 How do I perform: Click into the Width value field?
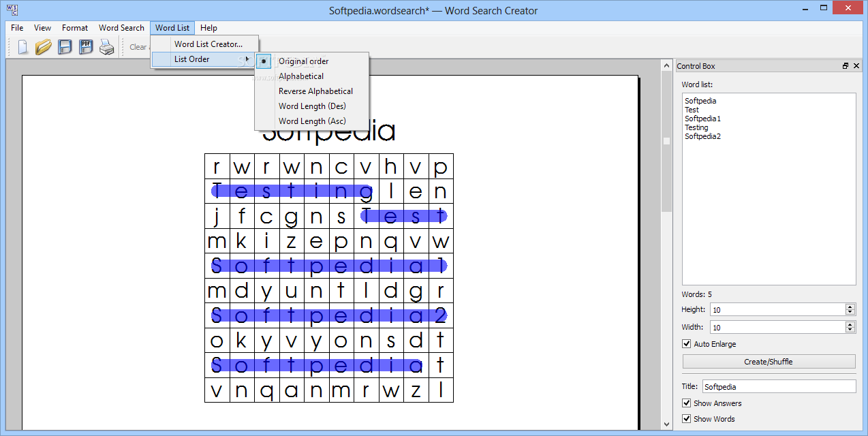(x=777, y=327)
